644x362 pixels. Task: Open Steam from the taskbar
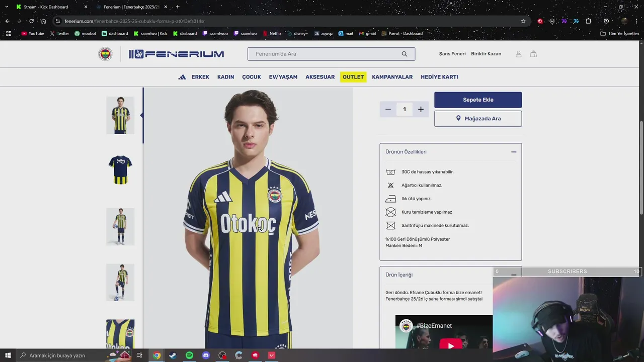click(x=173, y=355)
